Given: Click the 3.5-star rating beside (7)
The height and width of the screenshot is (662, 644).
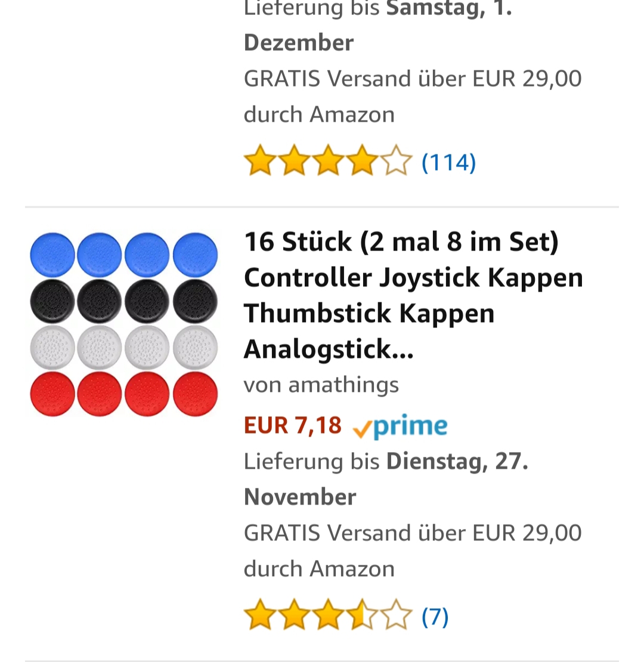Looking at the screenshot, I should (328, 614).
